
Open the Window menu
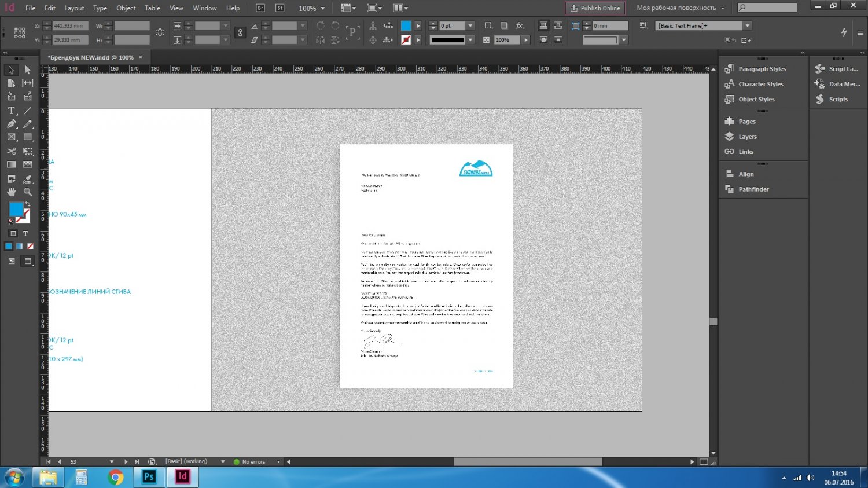[205, 8]
